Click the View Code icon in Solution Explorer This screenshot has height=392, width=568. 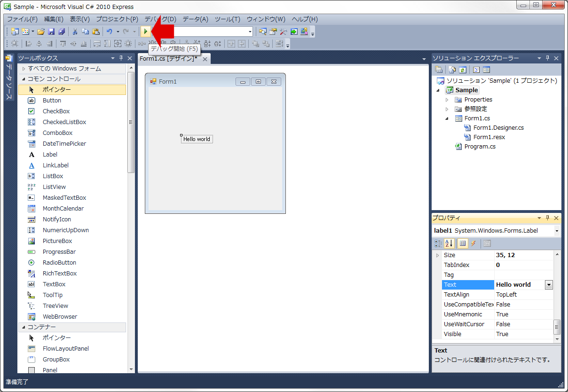(x=476, y=70)
